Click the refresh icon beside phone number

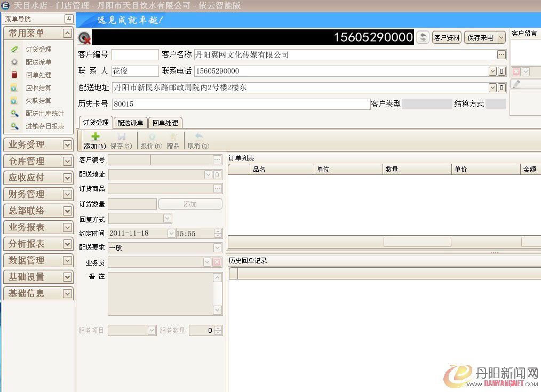coord(423,37)
